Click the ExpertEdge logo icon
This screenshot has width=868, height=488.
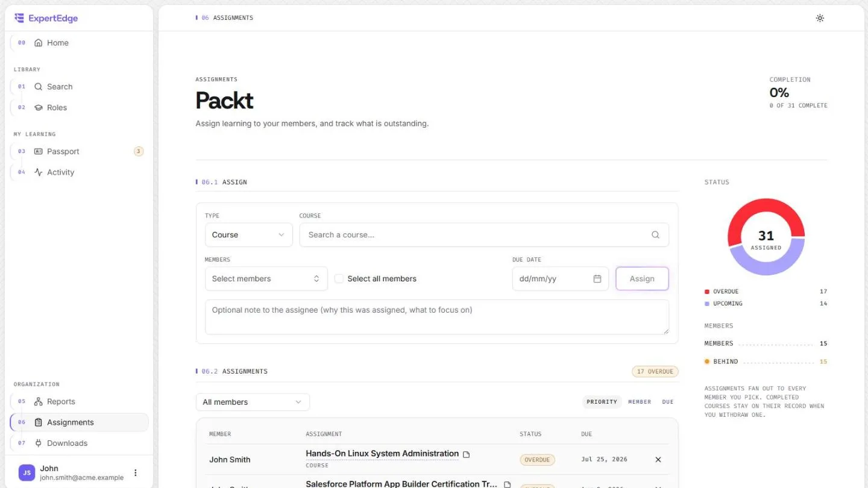click(19, 18)
